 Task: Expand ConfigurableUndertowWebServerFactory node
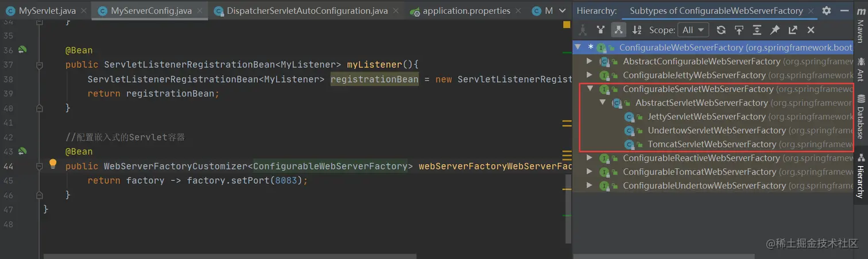(x=589, y=185)
